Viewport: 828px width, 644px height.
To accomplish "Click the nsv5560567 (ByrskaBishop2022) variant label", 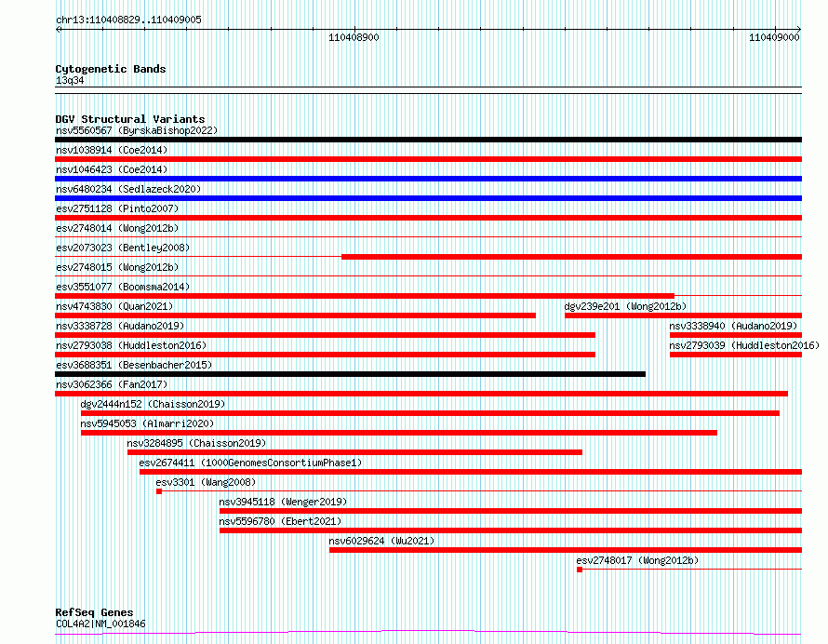I will [x=137, y=130].
